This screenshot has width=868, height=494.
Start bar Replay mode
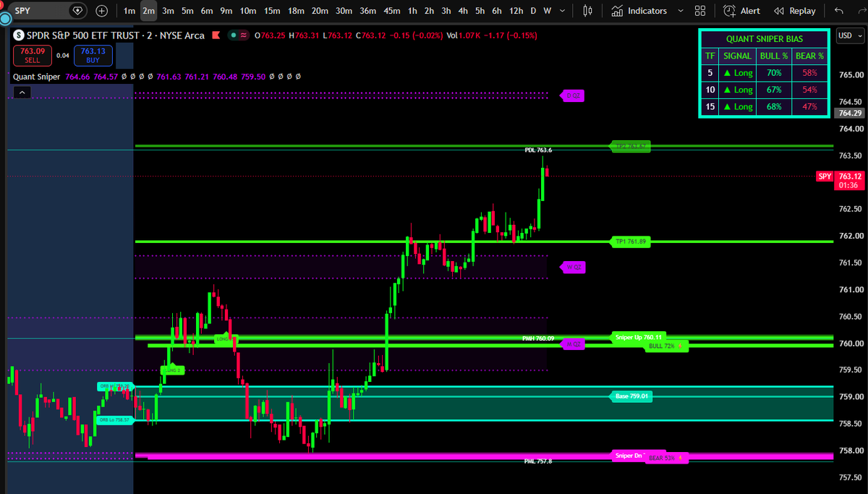pyautogui.click(x=794, y=11)
